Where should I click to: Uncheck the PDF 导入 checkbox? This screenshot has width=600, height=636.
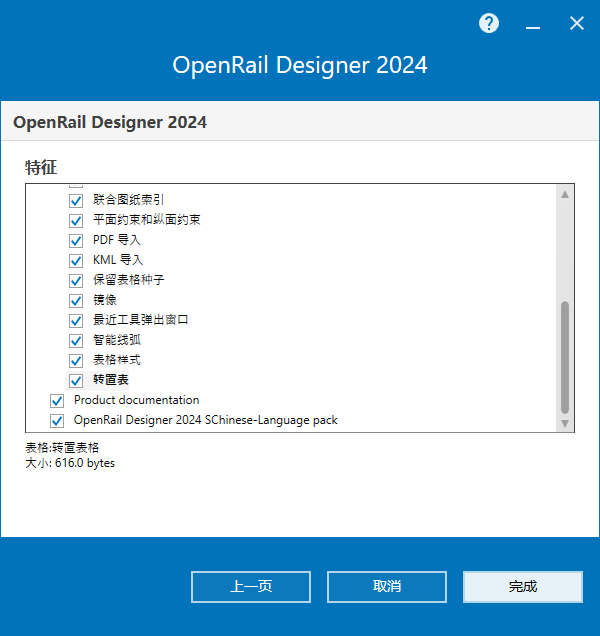click(76, 241)
